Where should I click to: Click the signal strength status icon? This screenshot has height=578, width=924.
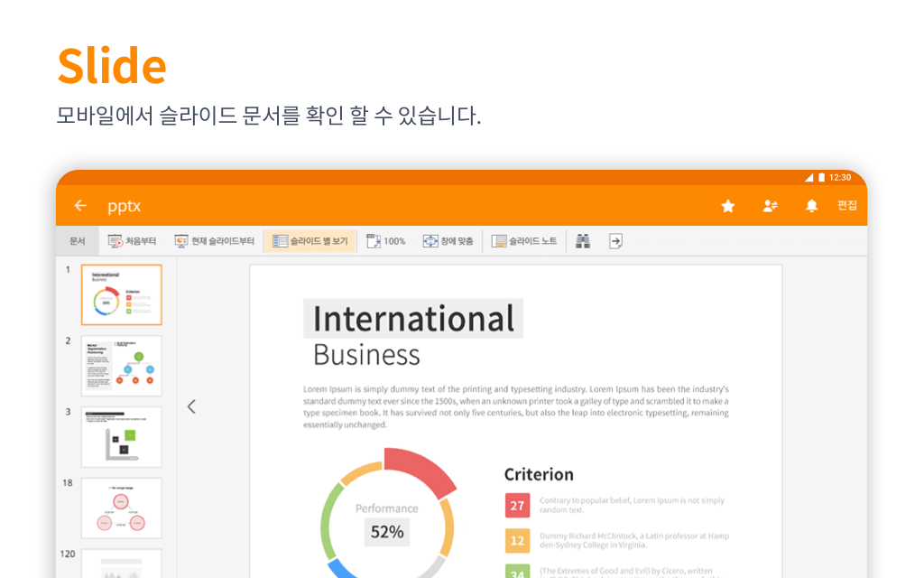tap(809, 178)
